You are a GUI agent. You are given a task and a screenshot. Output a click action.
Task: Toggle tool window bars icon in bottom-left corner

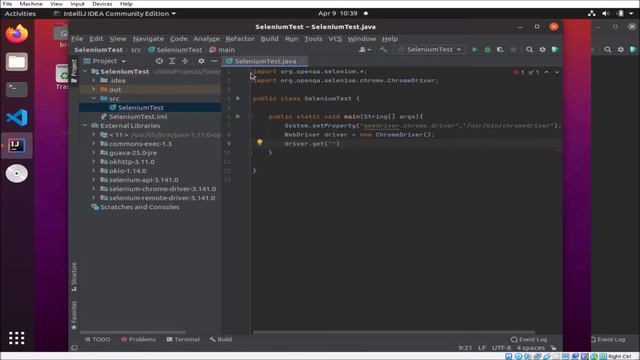74,348
